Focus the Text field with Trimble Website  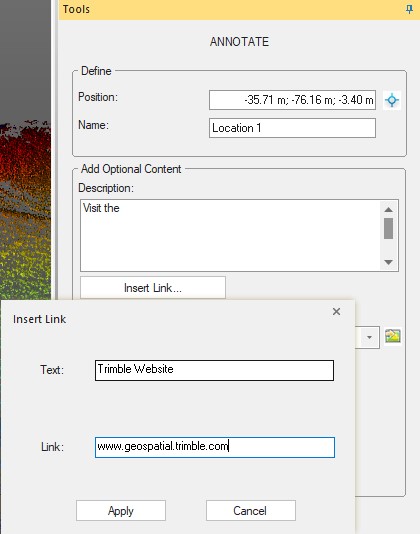click(x=214, y=370)
